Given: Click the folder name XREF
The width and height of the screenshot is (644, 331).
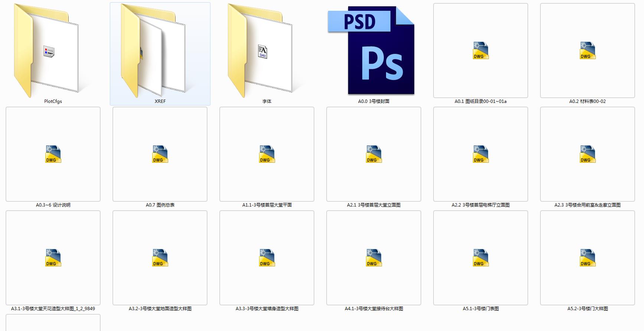Looking at the screenshot, I should point(160,101).
